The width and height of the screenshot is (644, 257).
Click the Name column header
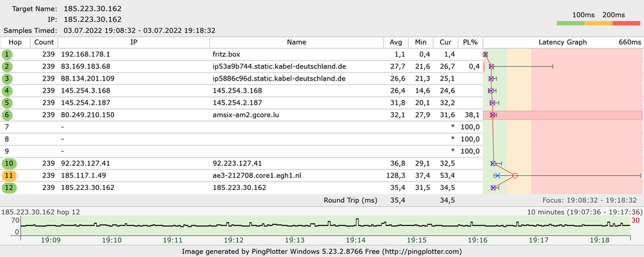[297, 43]
